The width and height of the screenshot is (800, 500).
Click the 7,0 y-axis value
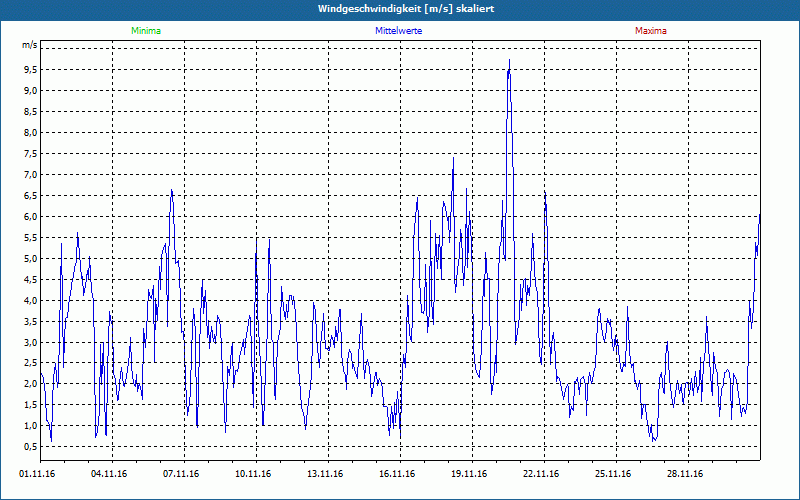tap(31, 174)
